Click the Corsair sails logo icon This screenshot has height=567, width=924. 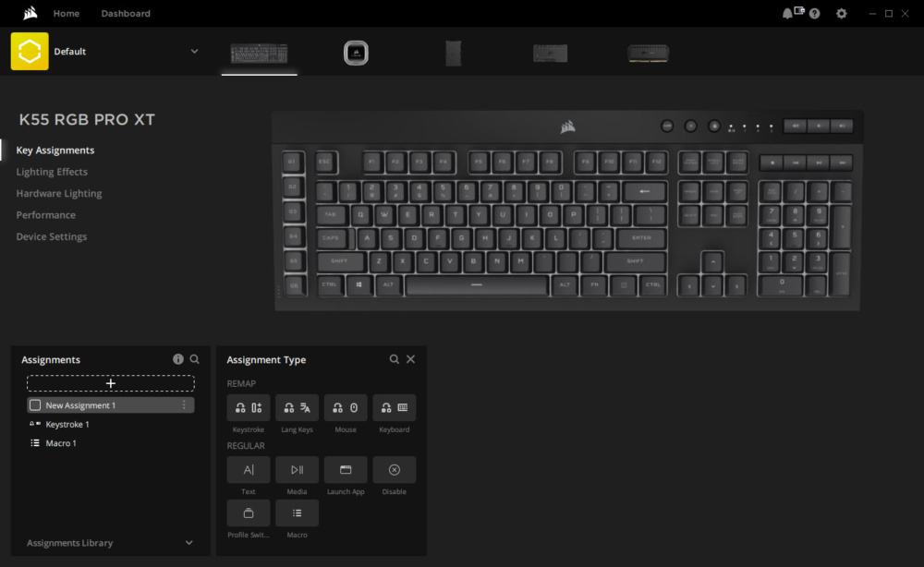(x=30, y=13)
